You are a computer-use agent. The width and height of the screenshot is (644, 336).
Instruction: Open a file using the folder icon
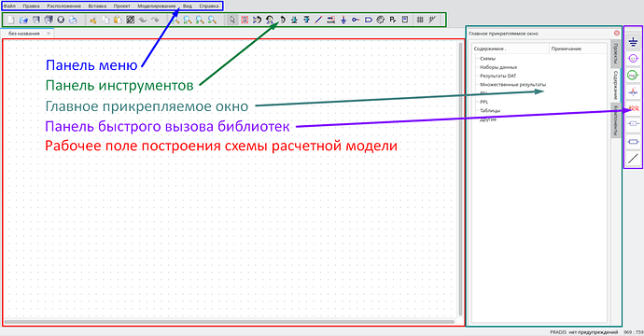(x=23, y=20)
